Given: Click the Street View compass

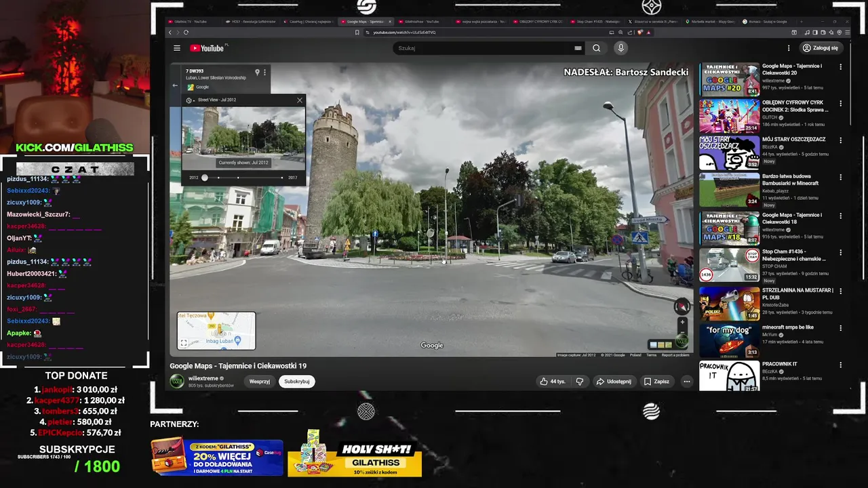Looking at the screenshot, I should tap(682, 306).
